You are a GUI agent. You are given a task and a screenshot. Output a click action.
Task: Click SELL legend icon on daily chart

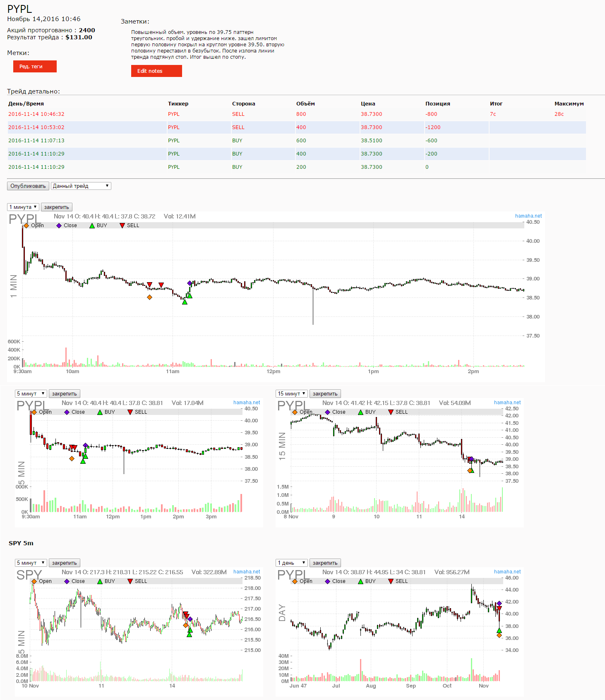coord(391,581)
